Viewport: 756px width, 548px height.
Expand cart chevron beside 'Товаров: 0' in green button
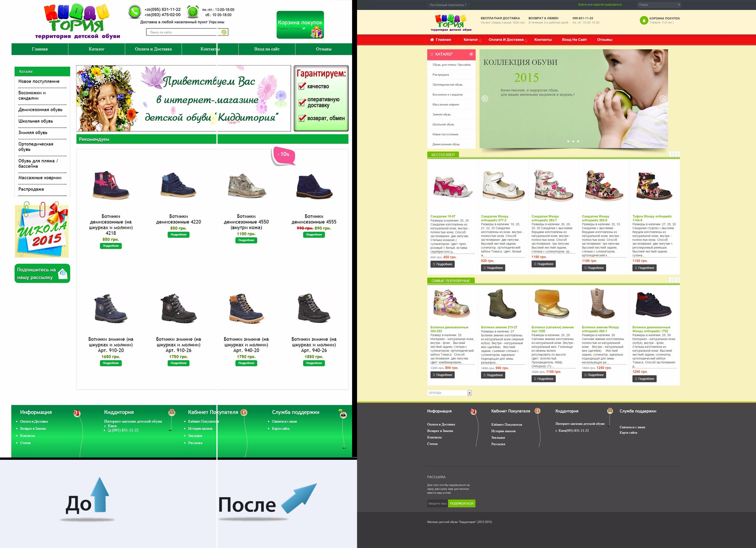[x=304, y=28]
